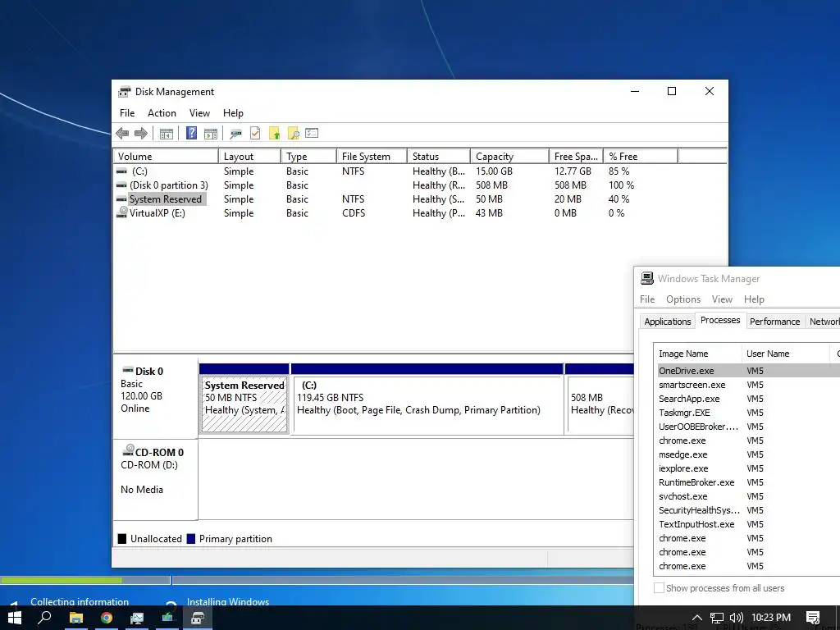Image resolution: width=840 pixels, height=630 pixels.
Task: Click the Windows Task Manager title icon
Action: [x=647, y=278]
